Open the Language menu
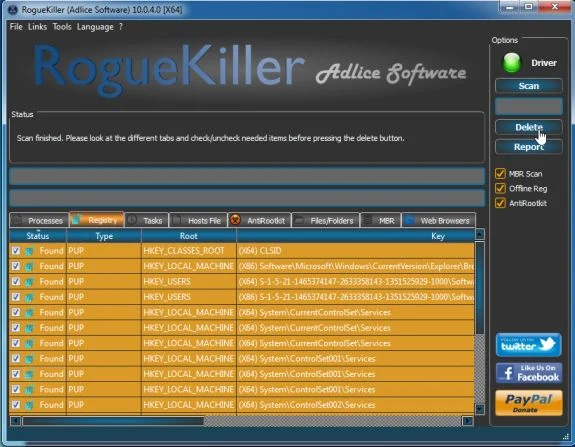This screenshot has width=575, height=447. coord(95,27)
